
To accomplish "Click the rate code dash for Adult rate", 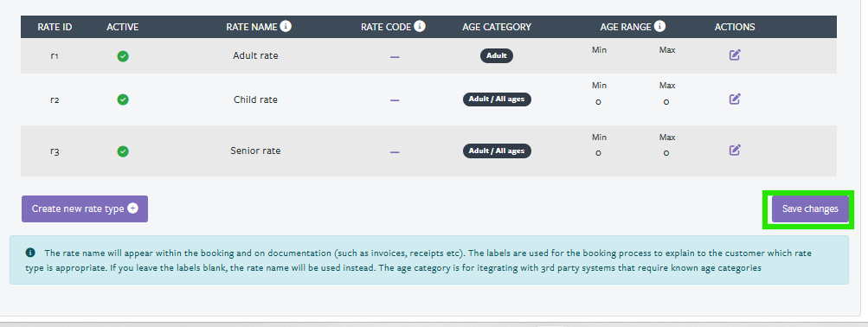I will pos(395,56).
